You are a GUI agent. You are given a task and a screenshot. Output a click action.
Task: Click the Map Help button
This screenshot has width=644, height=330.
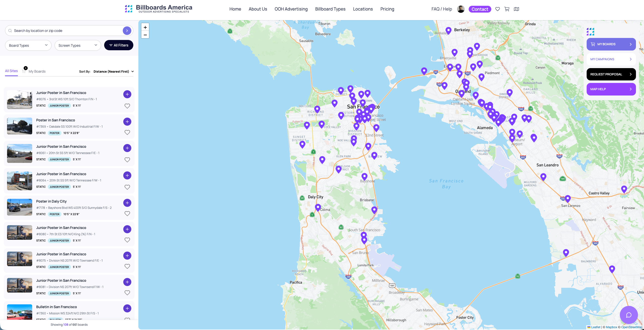[x=611, y=89]
